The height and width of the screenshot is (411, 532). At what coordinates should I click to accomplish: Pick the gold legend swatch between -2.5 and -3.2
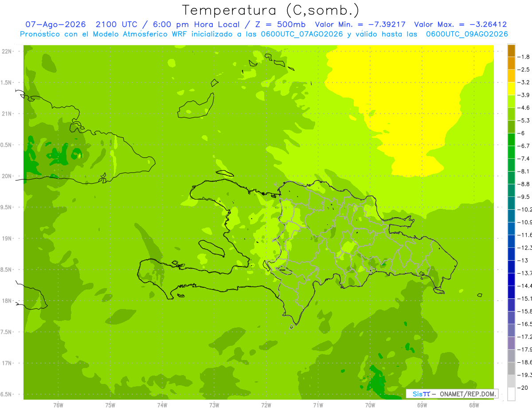coord(511,75)
